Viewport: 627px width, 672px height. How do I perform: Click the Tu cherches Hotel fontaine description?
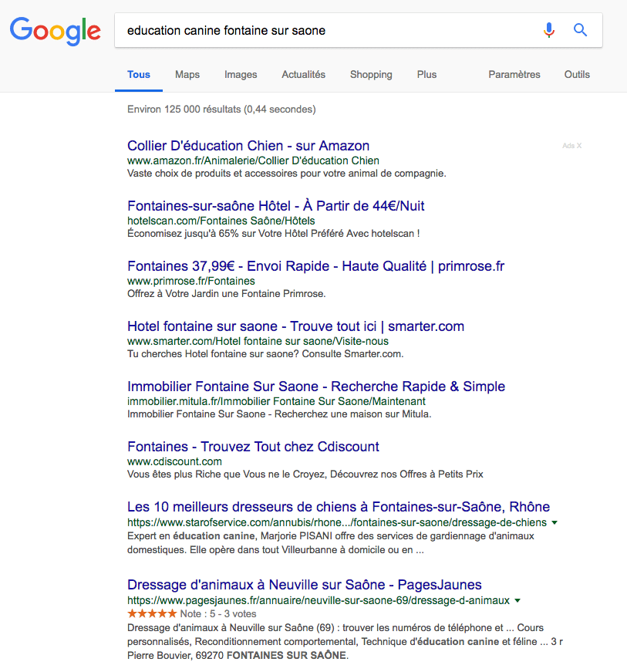click(x=265, y=354)
